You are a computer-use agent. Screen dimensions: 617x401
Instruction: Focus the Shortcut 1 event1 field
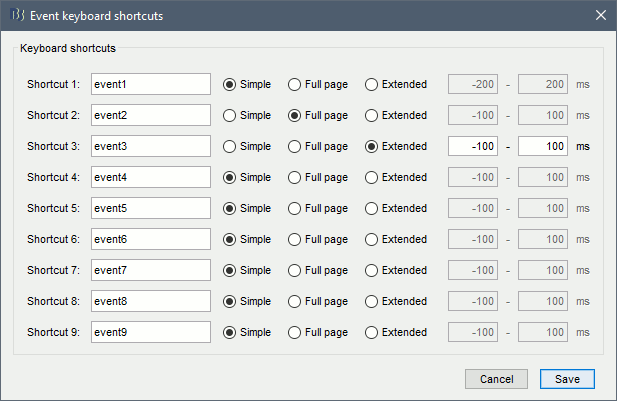pos(150,84)
